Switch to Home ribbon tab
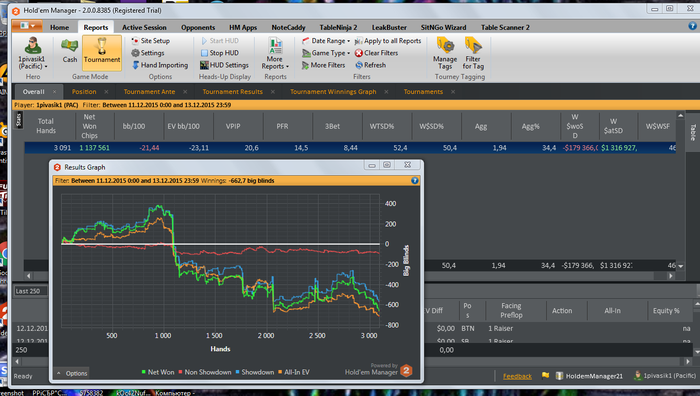The image size is (700, 396). click(x=59, y=27)
